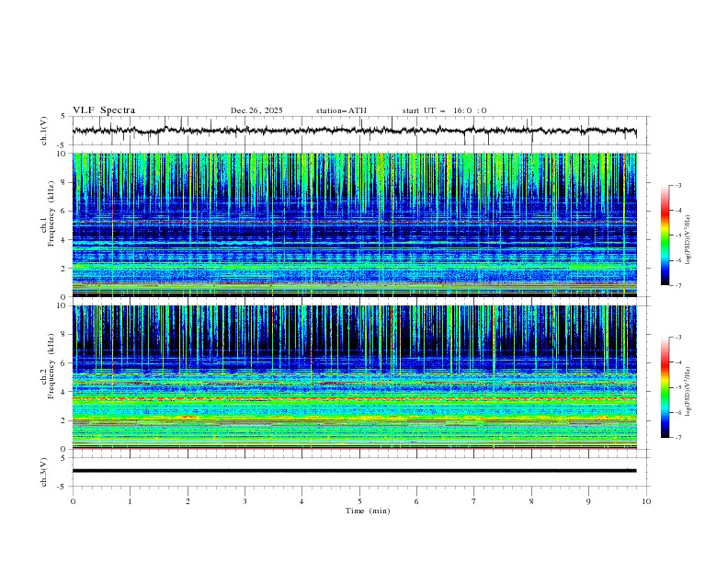Click the VLF Spectra title text
728x563 pixels.
(104, 110)
